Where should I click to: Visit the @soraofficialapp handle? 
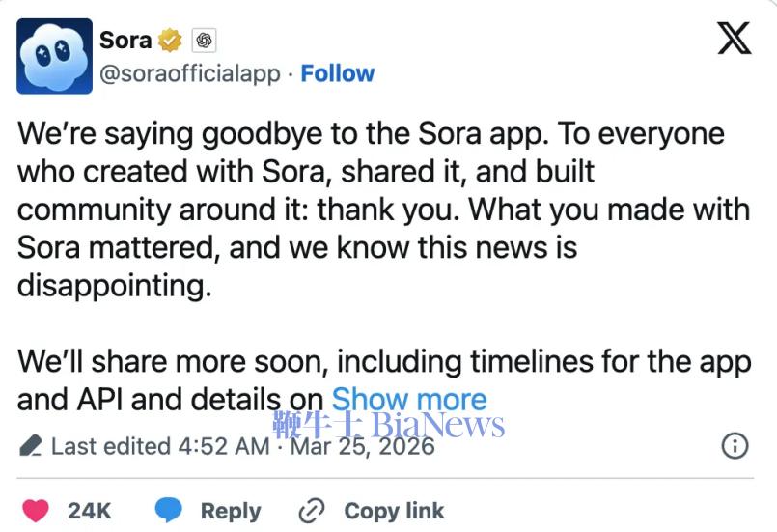(190, 73)
